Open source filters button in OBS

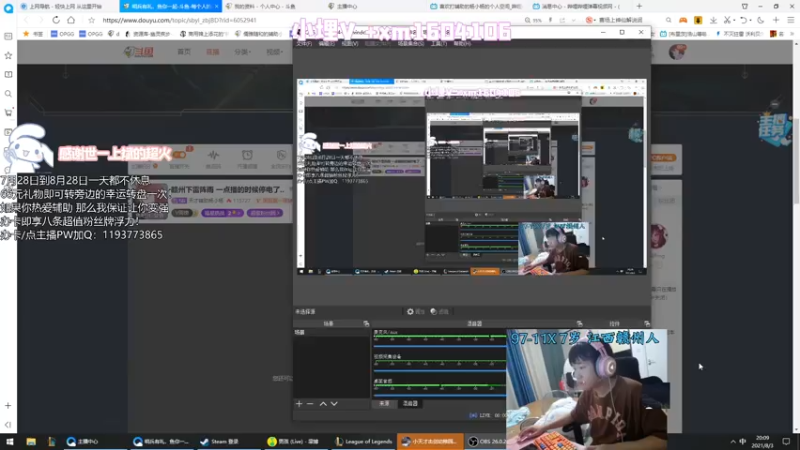[x=439, y=311]
